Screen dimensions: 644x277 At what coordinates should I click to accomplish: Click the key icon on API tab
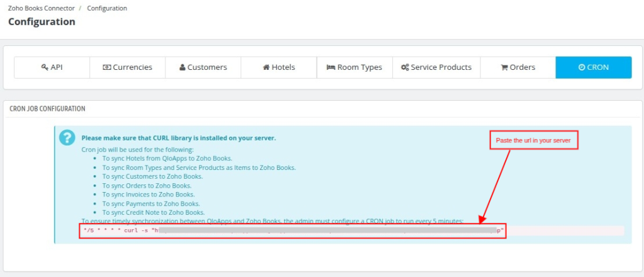coord(45,67)
